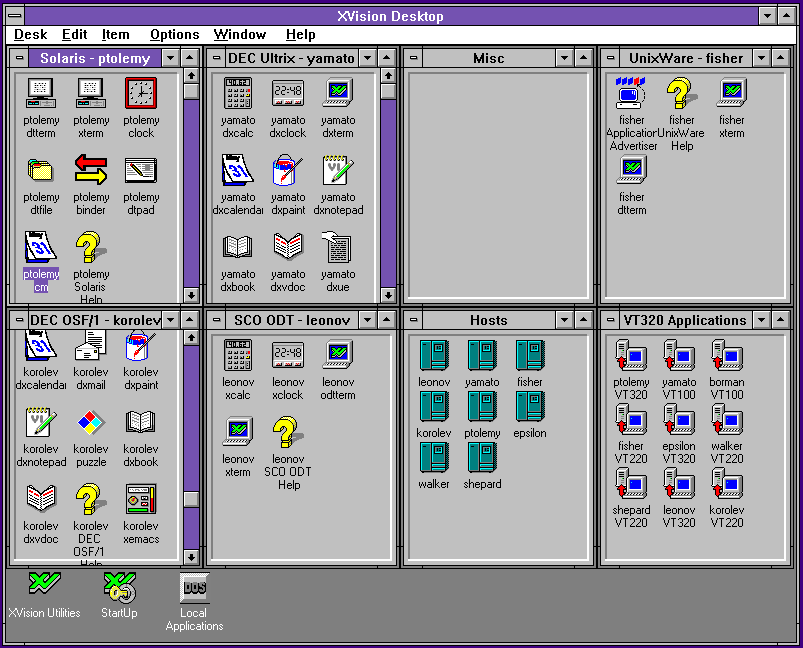Open ptolemy Solaris Help question mark
The height and width of the screenshot is (648, 803).
click(90, 247)
